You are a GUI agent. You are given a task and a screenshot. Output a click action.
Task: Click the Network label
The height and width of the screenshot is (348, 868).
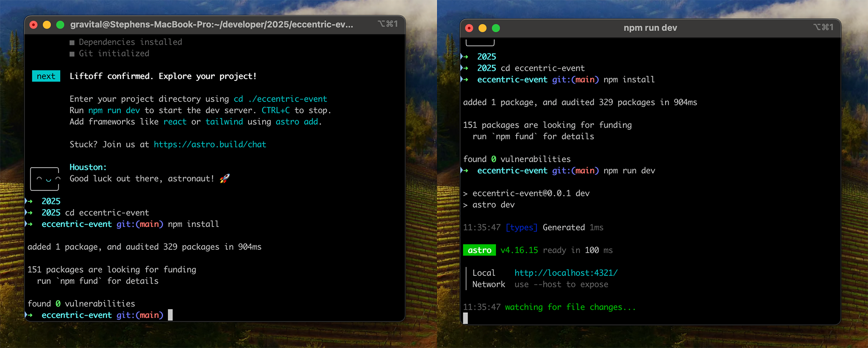tap(489, 284)
